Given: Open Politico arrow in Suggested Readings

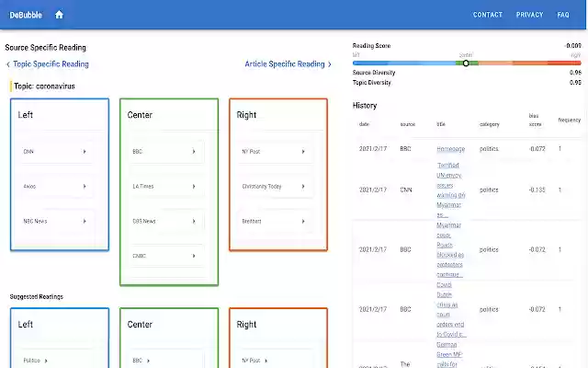Looking at the screenshot, I should click(x=46, y=361).
